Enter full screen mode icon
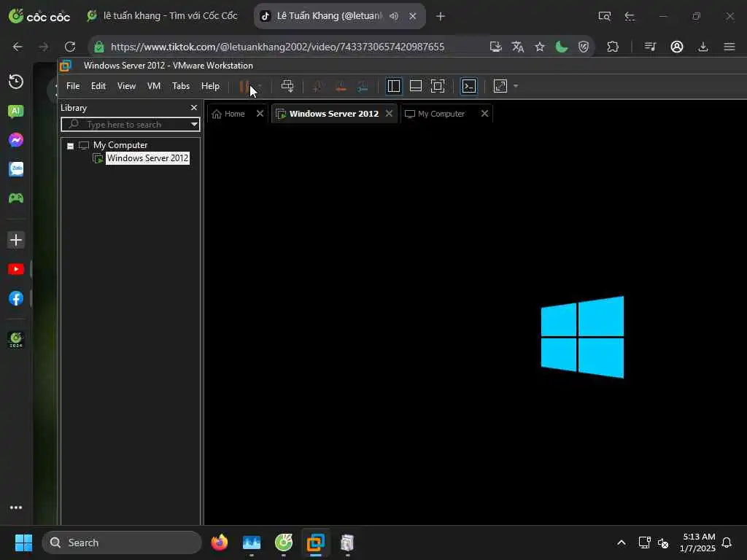 [438, 86]
